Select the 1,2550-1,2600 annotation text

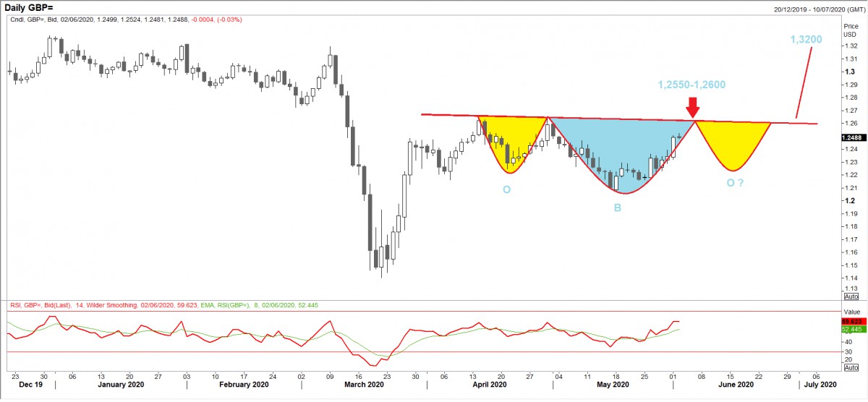[x=692, y=85]
